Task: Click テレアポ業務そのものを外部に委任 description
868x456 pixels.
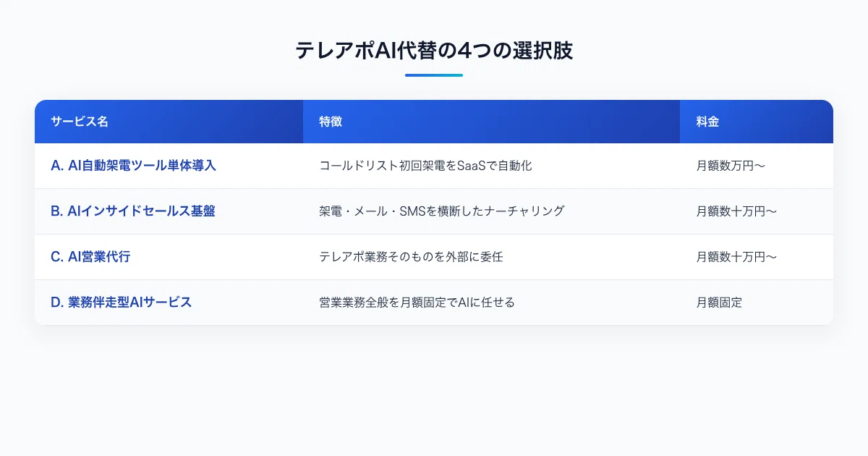Action: [411, 257]
